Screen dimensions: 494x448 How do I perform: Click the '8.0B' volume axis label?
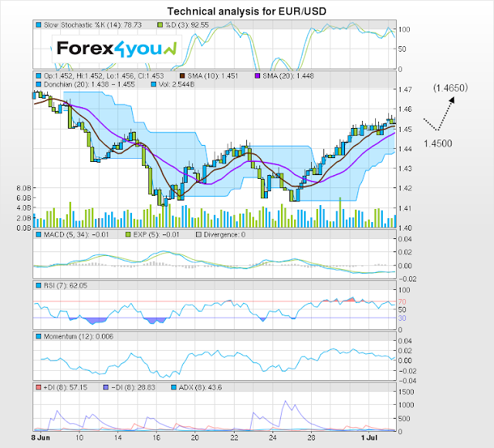24,188
